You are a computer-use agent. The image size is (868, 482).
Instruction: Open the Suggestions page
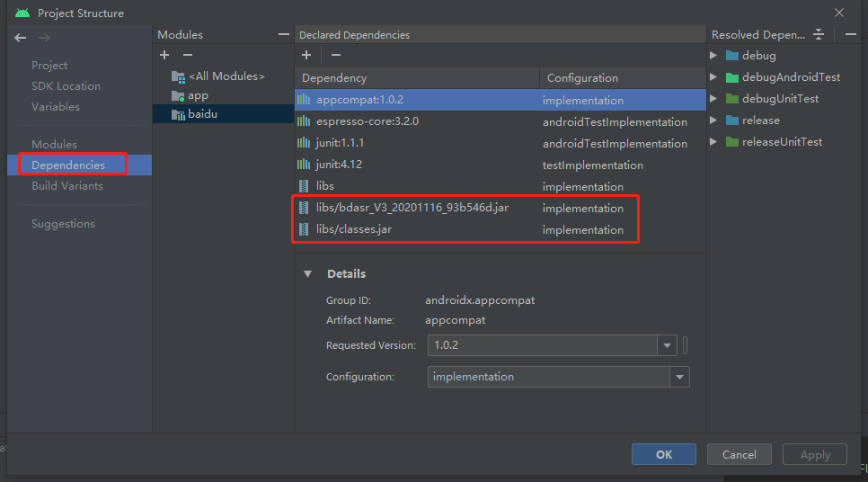click(63, 223)
